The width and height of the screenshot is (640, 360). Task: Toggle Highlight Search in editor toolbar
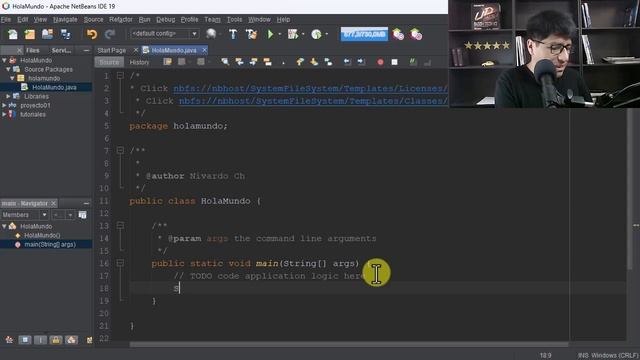coord(267,62)
